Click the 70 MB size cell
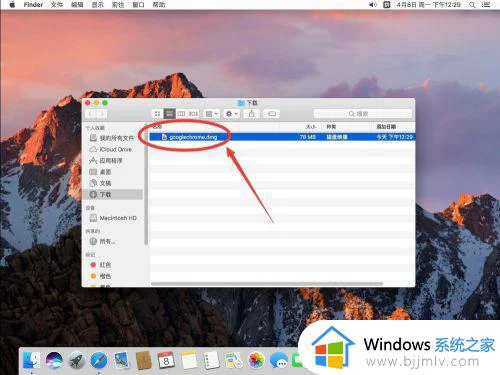 click(307, 137)
